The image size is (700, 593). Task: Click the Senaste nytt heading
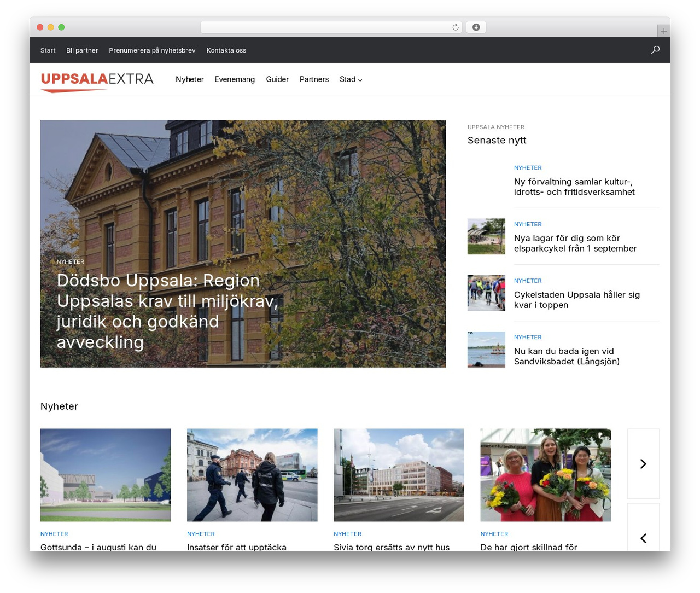[497, 141]
